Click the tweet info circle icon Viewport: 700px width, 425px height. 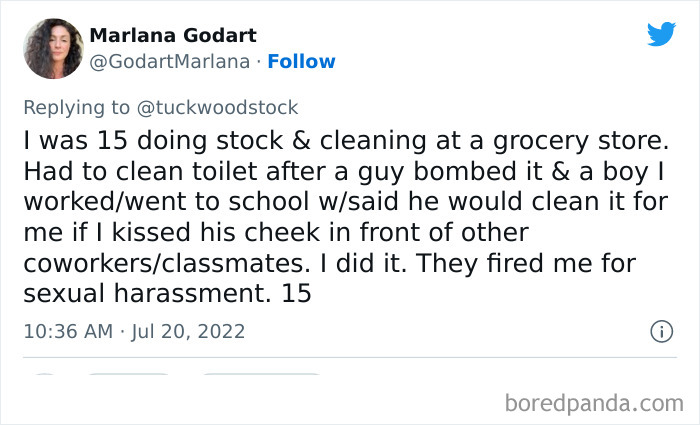[661, 331]
